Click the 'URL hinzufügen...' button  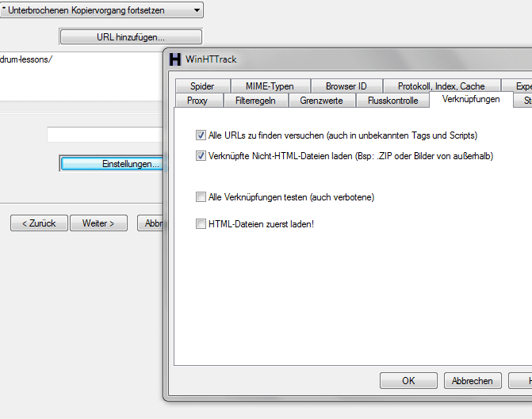click(x=131, y=37)
